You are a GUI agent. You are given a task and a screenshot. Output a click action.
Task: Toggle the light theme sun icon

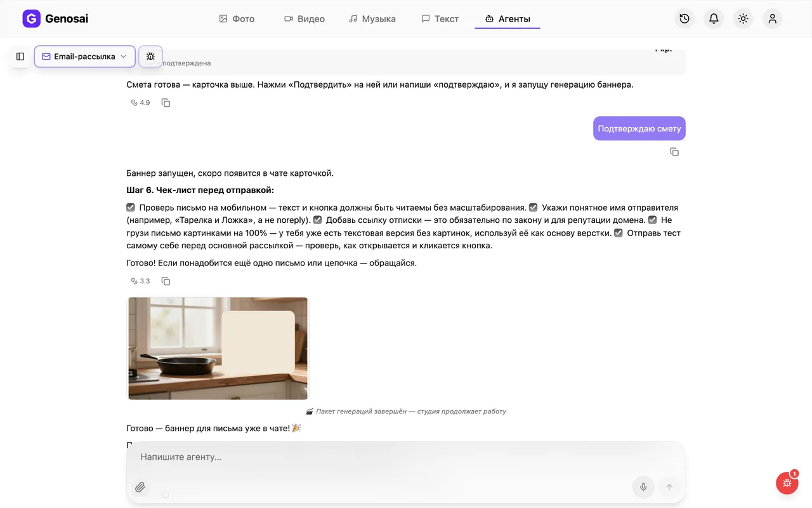pos(743,19)
